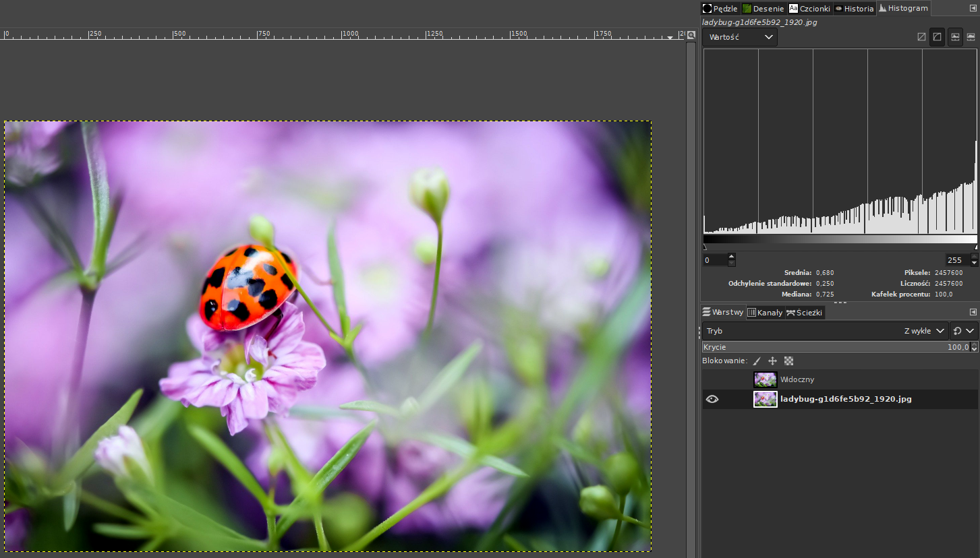Click the histogram lower limit field showing 0

(714, 260)
